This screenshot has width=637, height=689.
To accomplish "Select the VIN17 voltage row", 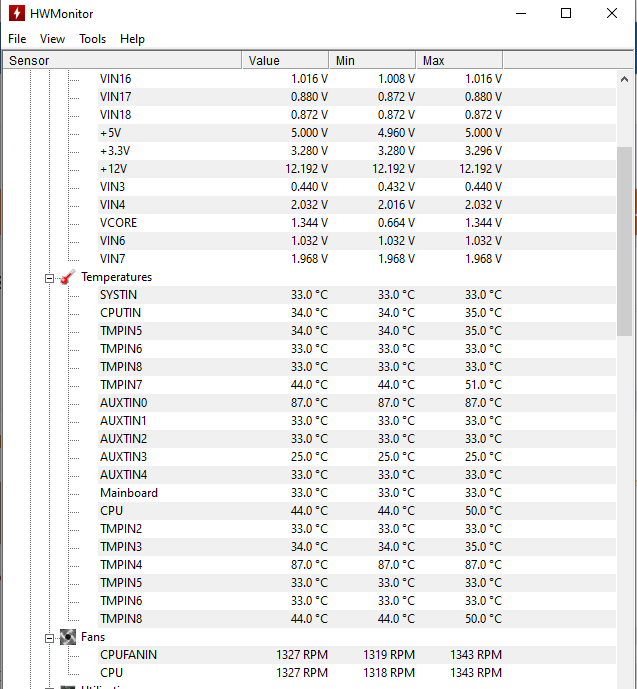I will (357, 97).
